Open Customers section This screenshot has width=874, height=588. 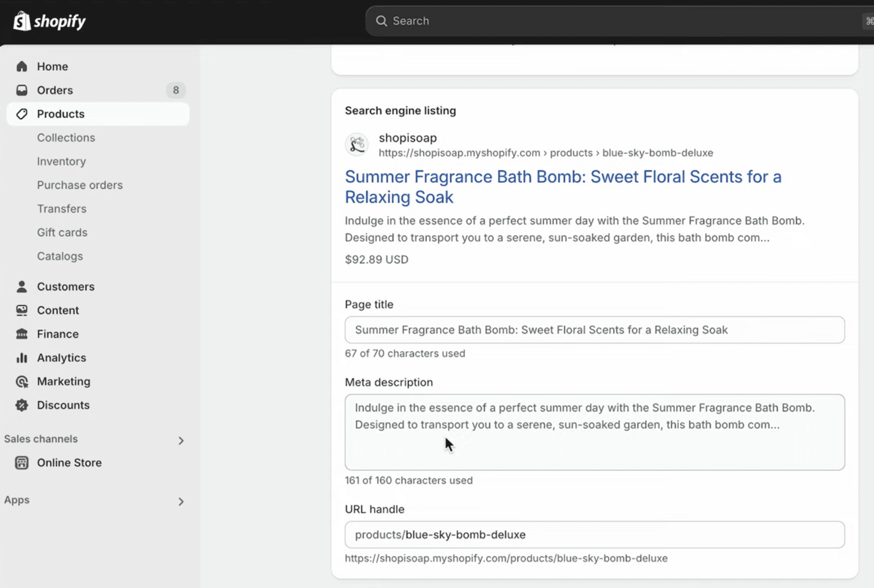coord(66,286)
